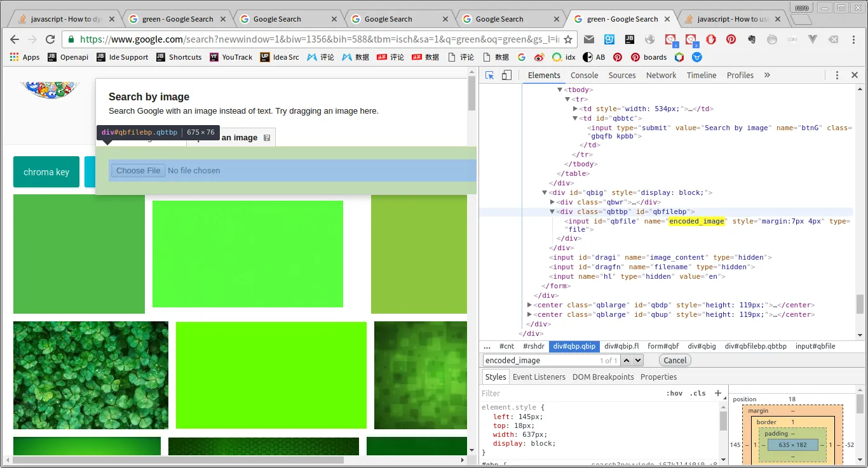
Task: Switch to the Console tab
Action: 584,75
